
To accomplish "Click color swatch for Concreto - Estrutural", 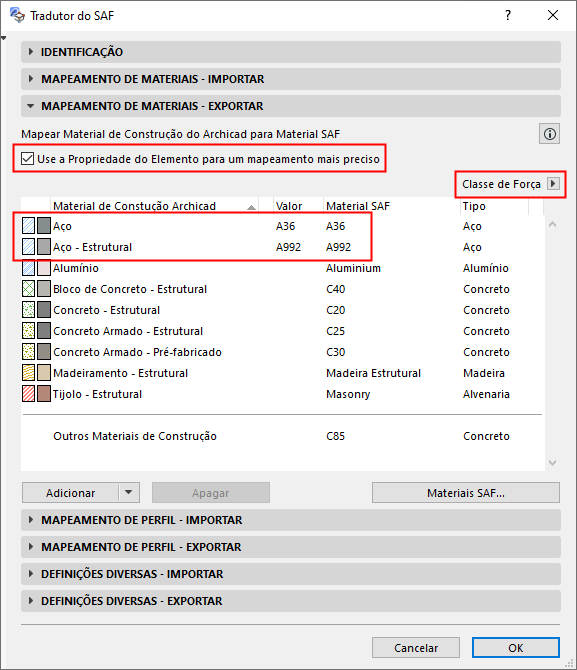I will [44, 309].
